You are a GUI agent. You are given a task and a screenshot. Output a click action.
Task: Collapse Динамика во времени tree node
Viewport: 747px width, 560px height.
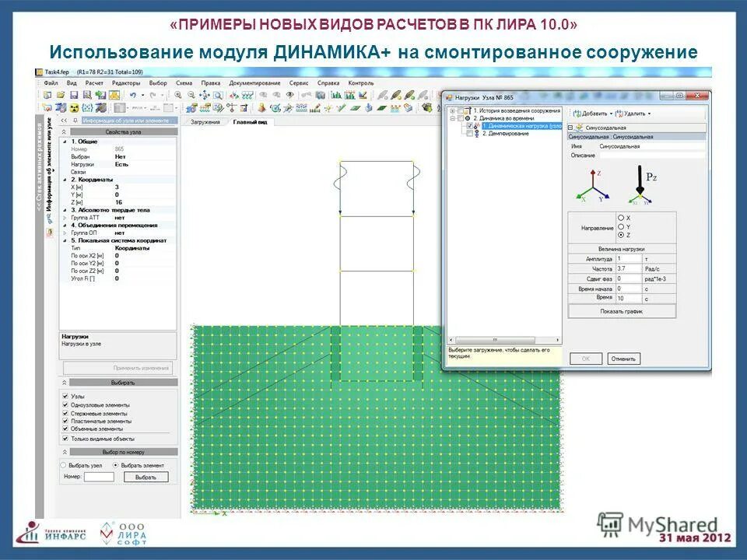(x=453, y=118)
